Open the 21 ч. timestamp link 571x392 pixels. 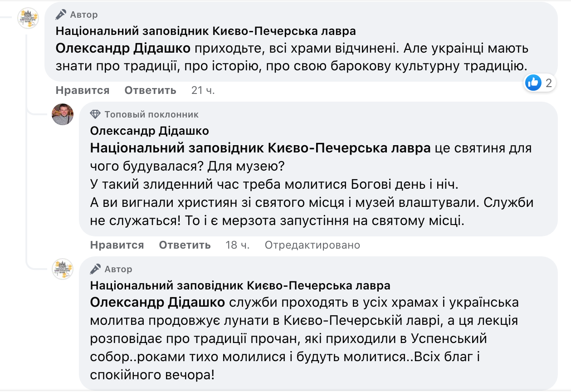tap(203, 90)
